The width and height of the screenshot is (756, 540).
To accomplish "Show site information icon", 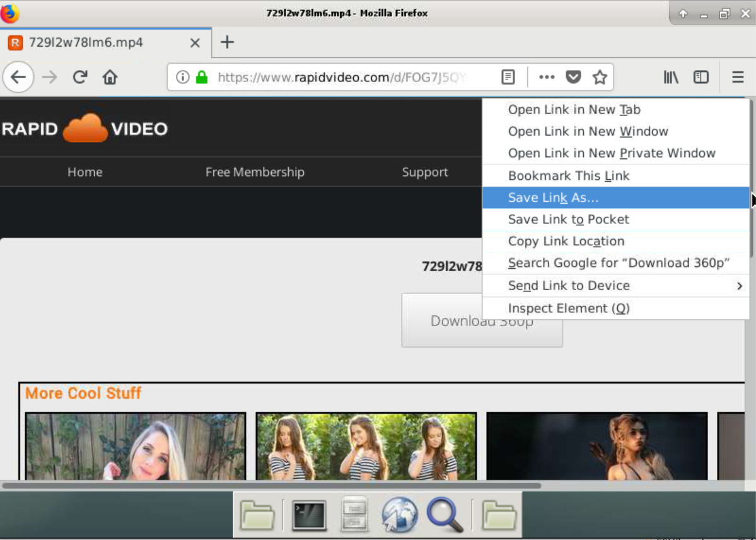I will click(183, 77).
